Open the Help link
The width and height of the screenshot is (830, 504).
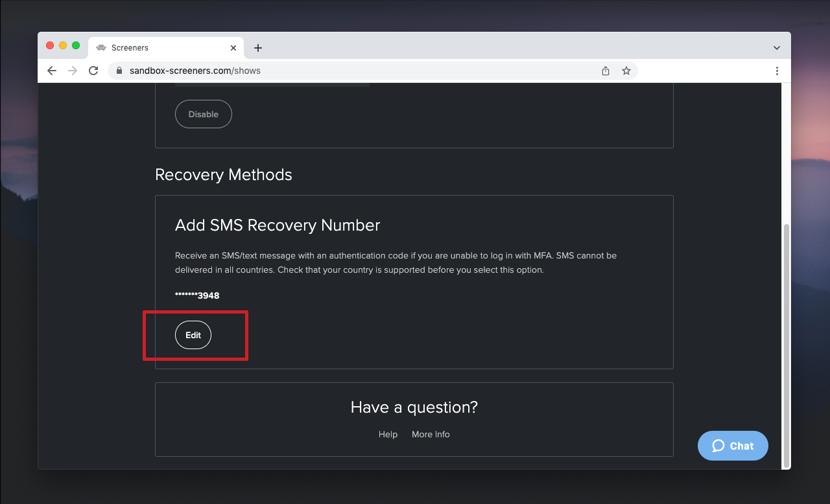point(388,434)
